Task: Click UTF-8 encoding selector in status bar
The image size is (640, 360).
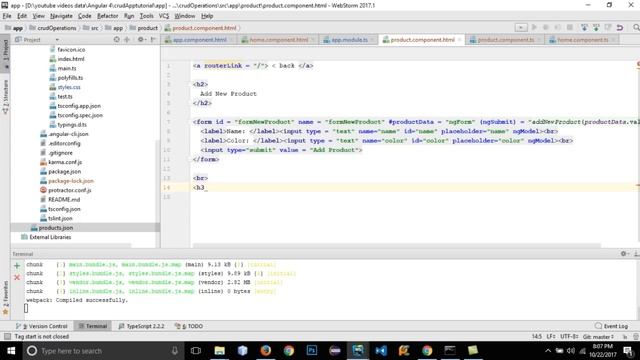Action: pos(569,337)
